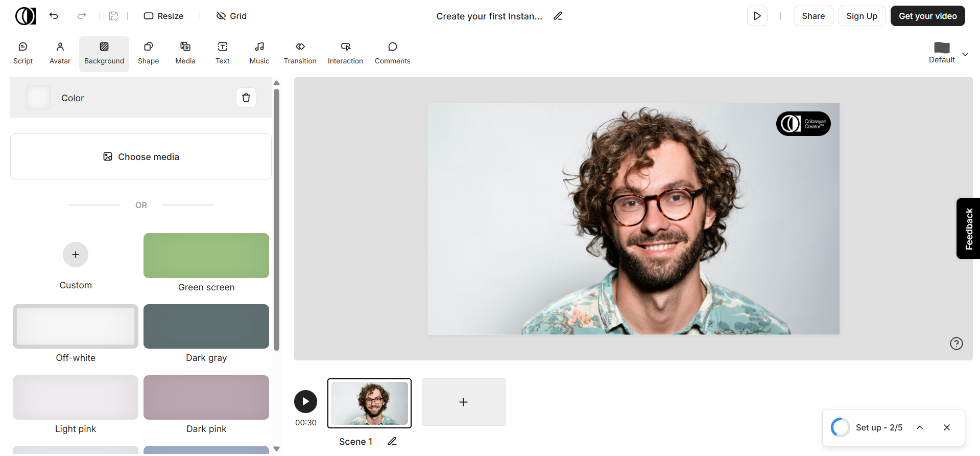This screenshot has width=980, height=456.
Task: Select the Scene 1 thumbnail
Action: [369, 403]
